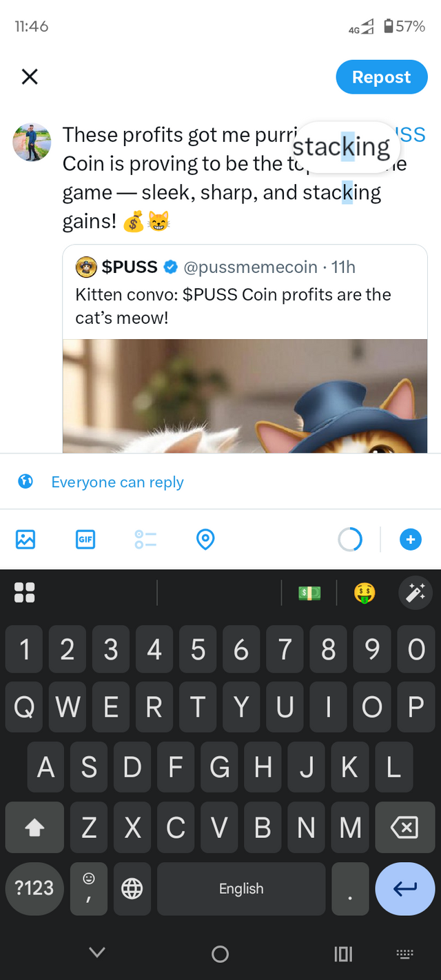
Task: Open the emoji comma key
Action: coord(89,888)
